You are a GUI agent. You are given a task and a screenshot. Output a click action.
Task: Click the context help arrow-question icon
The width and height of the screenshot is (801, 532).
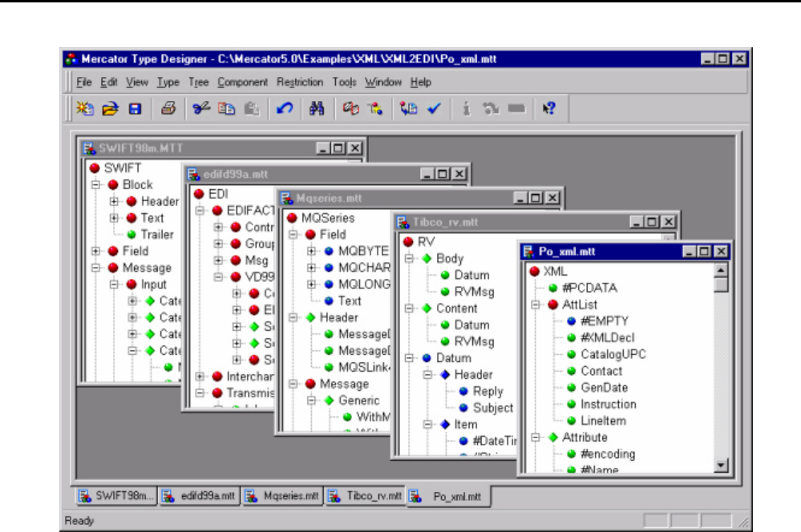[x=549, y=109]
